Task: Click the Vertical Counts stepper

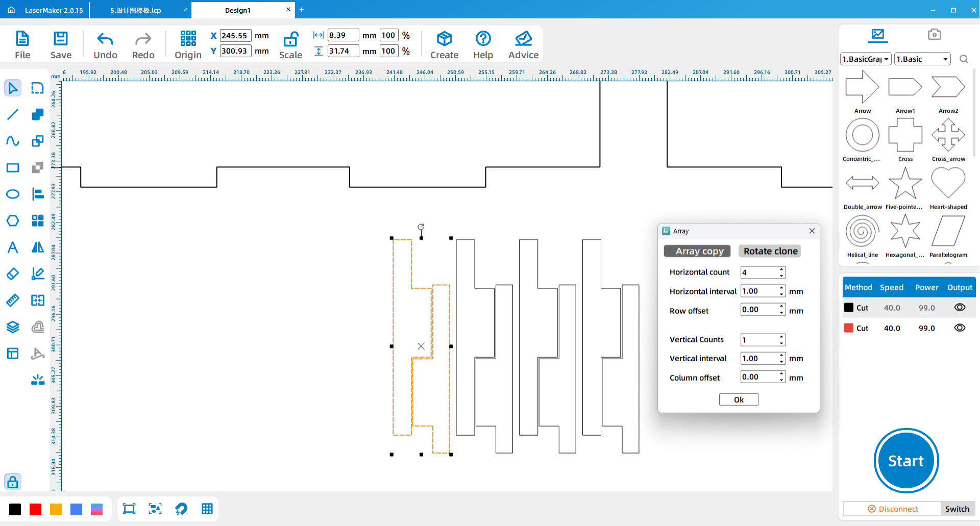Action: [781, 340]
